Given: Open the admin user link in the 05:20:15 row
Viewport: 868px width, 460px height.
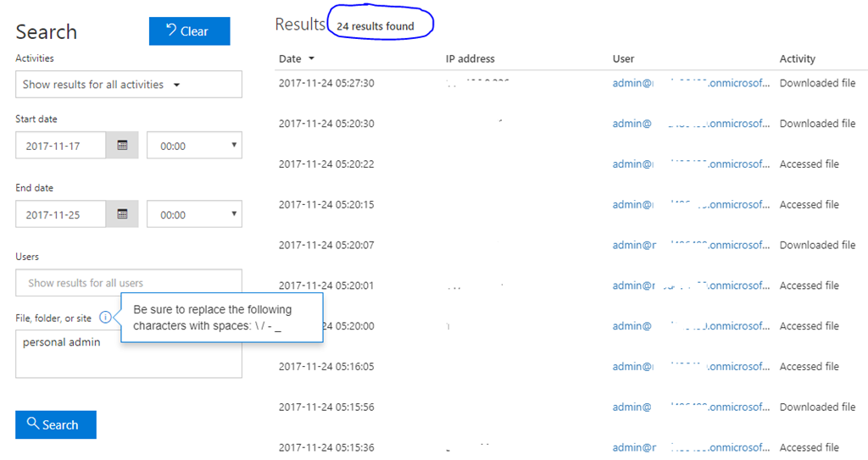Looking at the screenshot, I should 691,204.
